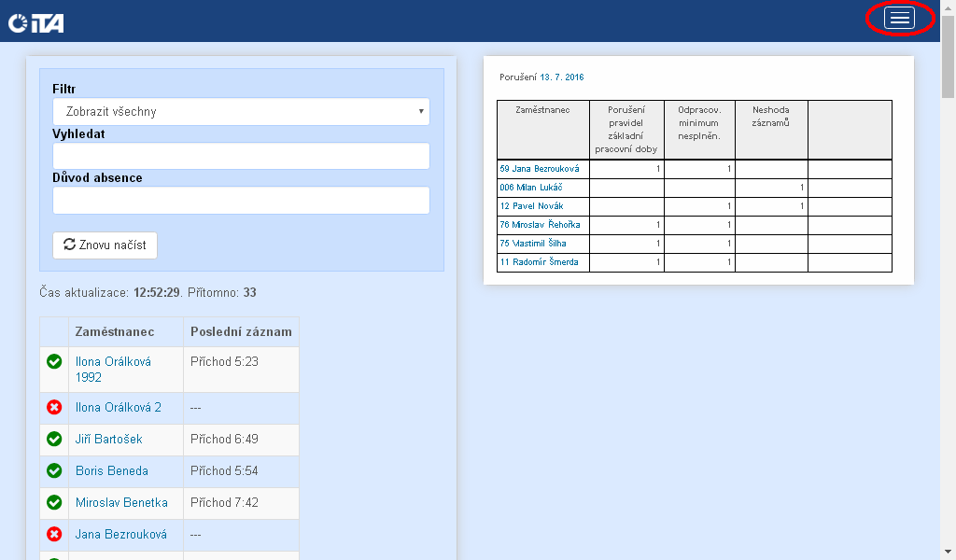
Task: Click the Vyhledat search field
Action: pyautogui.click(x=241, y=156)
